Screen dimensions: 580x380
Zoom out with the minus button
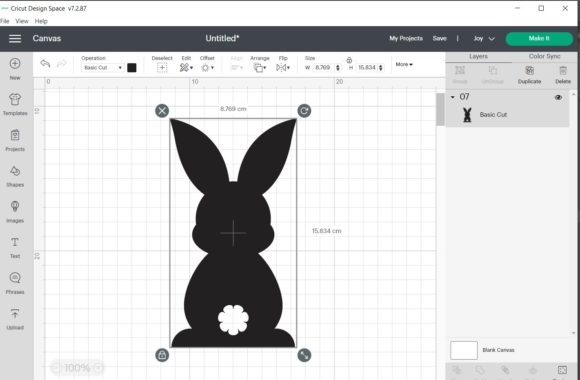pyautogui.click(x=55, y=367)
